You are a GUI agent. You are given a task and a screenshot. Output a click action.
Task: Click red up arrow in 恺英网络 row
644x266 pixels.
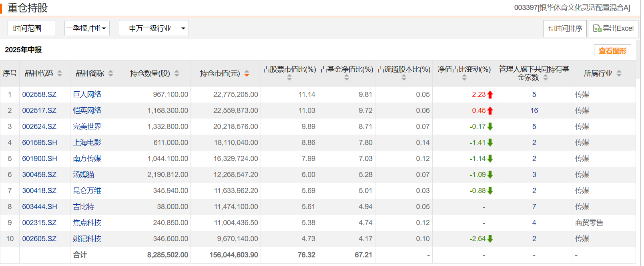(490, 111)
